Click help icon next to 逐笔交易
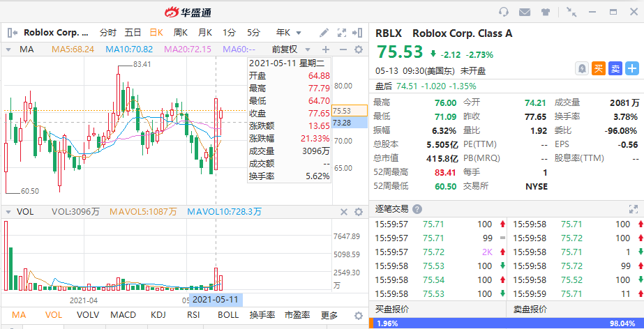The width and height of the screenshot is (644, 329). (417, 209)
